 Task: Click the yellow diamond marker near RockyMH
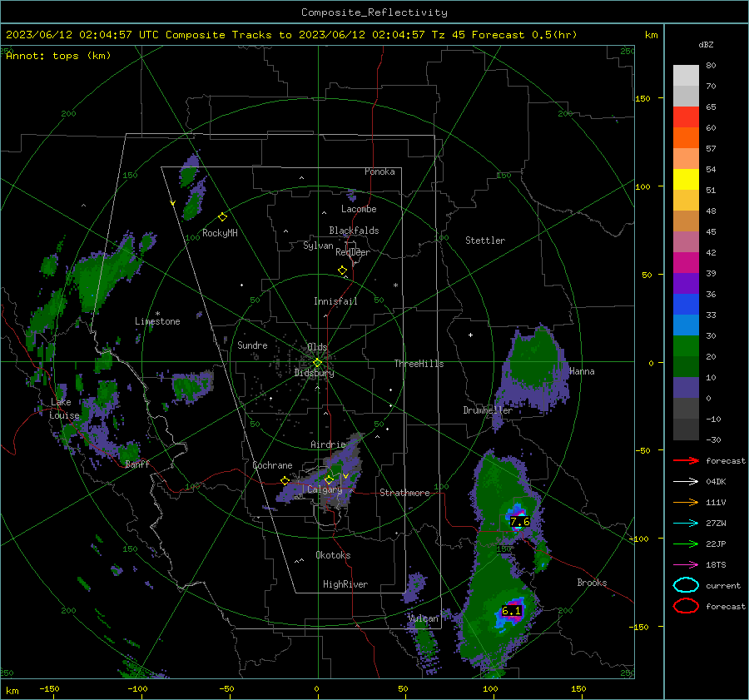coord(222,217)
